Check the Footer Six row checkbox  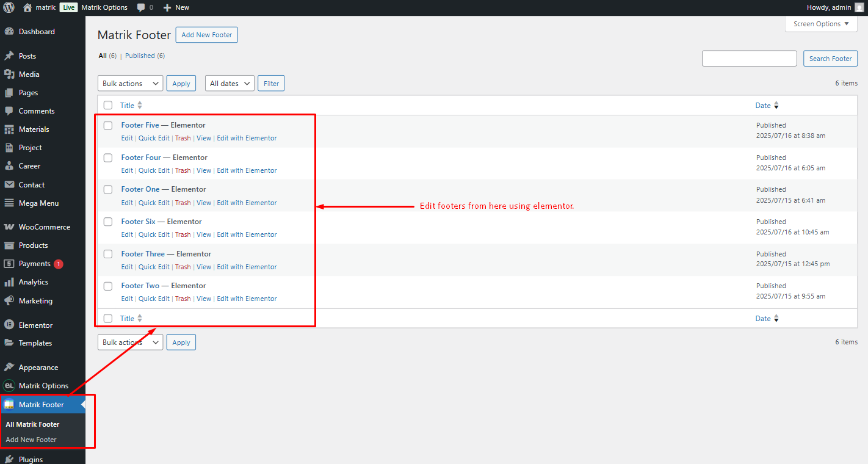pyautogui.click(x=108, y=222)
